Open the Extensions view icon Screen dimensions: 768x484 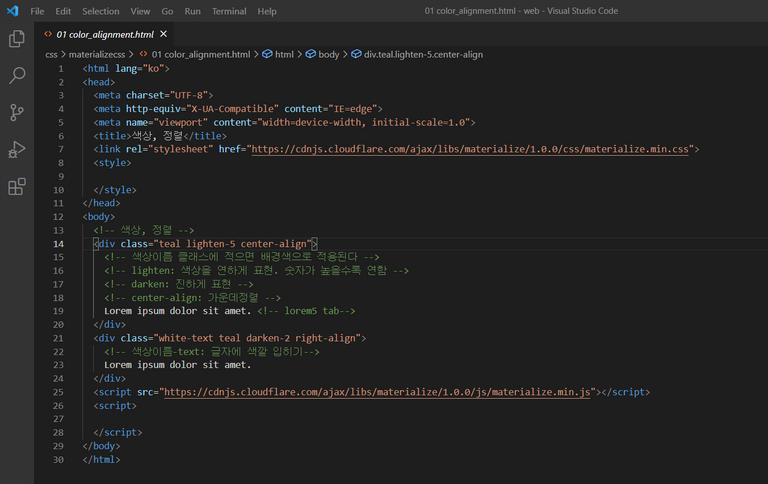17,187
